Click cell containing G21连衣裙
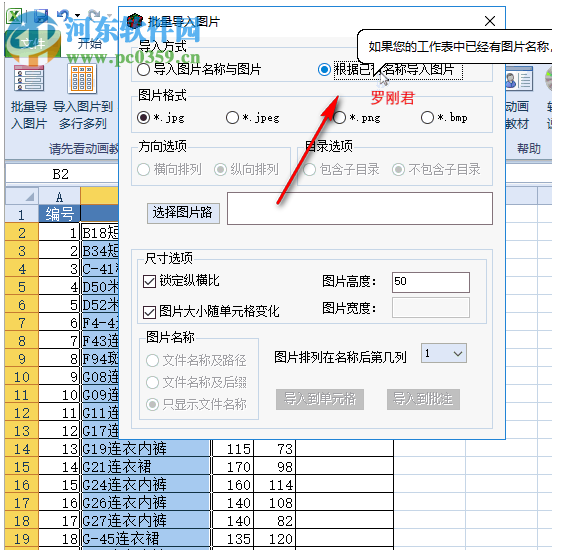582x559 pixels. click(x=146, y=467)
